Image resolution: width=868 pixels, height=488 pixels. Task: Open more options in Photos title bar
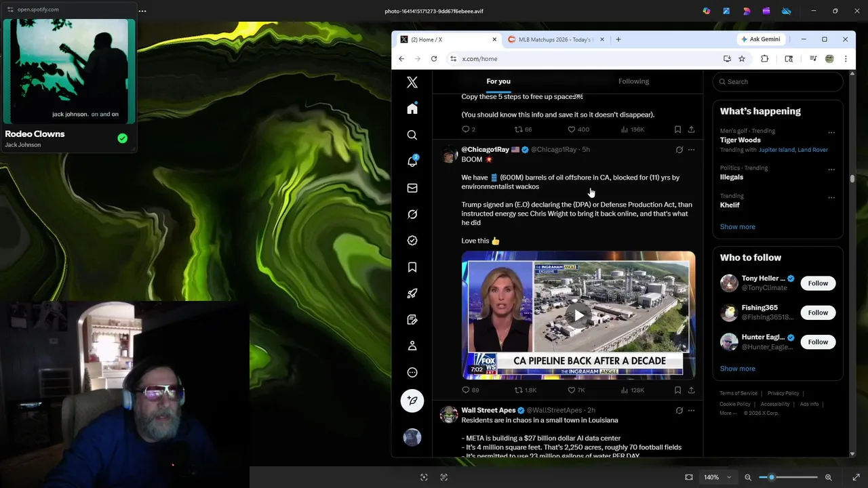point(142,11)
